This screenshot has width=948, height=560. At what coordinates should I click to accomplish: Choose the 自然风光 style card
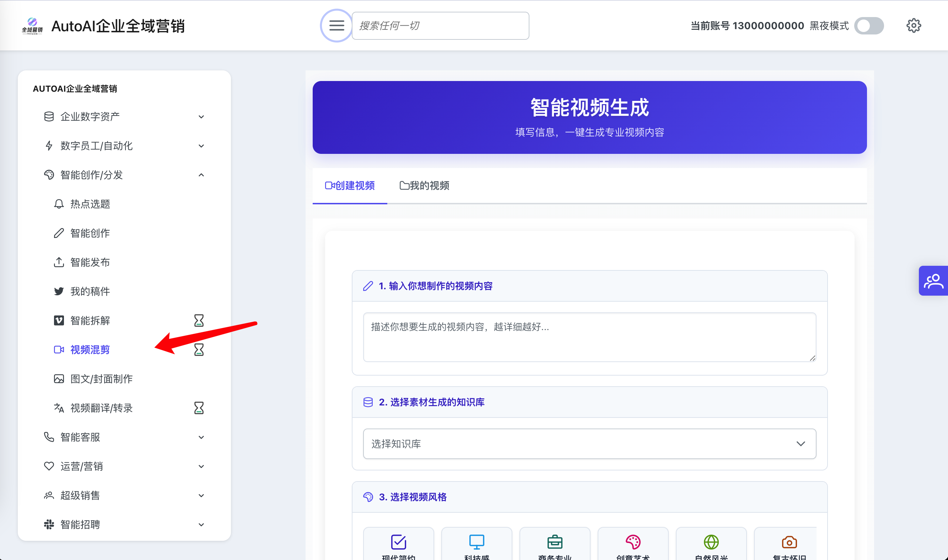click(711, 544)
